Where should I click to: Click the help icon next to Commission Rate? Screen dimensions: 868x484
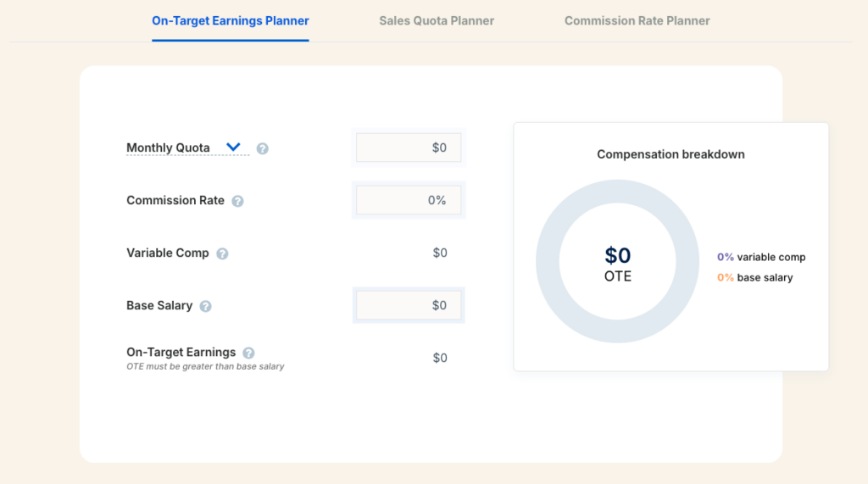point(237,202)
